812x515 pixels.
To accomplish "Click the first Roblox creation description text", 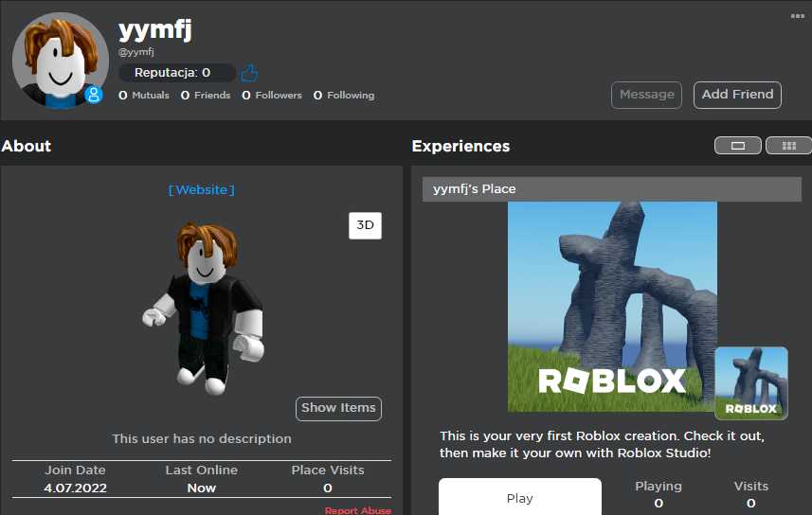I will [x=602, y=444].
